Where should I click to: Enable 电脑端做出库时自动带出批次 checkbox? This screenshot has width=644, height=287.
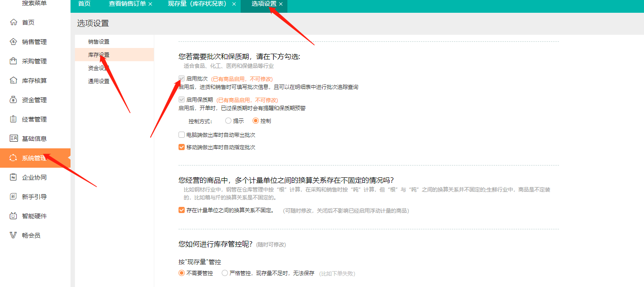(182, 135)
